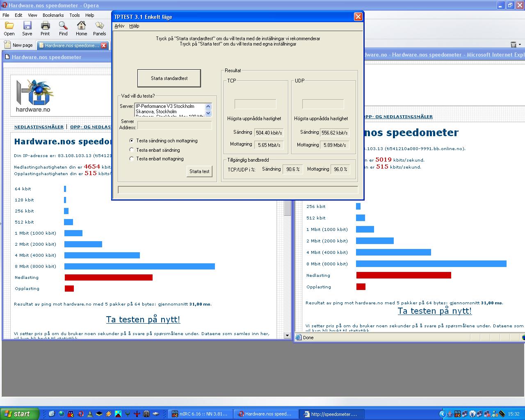Image resolution: width=525 pixels, height=420 pixels.
Task: Click the globe icon in quick launch
Action: pyautogui.click(x=62, y=414)
